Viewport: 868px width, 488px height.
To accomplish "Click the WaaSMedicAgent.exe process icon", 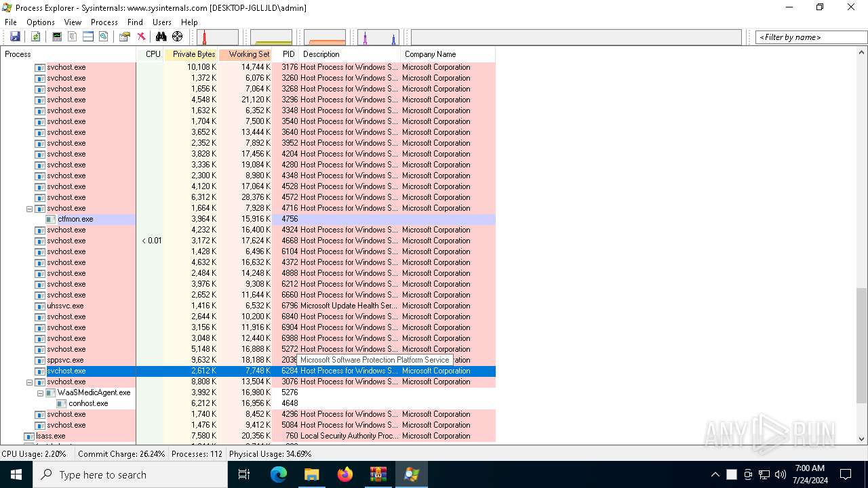I will [x=51, y=393].
